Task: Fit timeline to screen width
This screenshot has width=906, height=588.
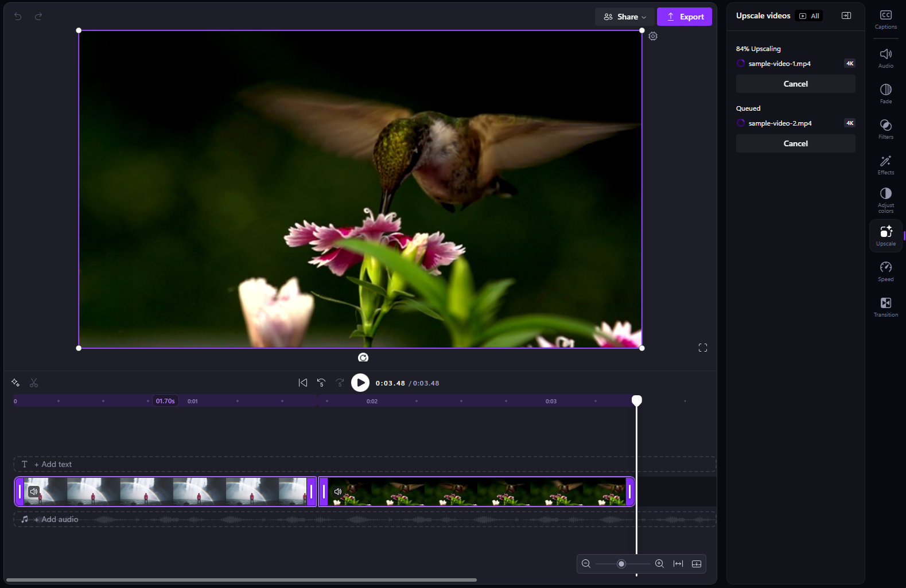Action: coord(678,564)
